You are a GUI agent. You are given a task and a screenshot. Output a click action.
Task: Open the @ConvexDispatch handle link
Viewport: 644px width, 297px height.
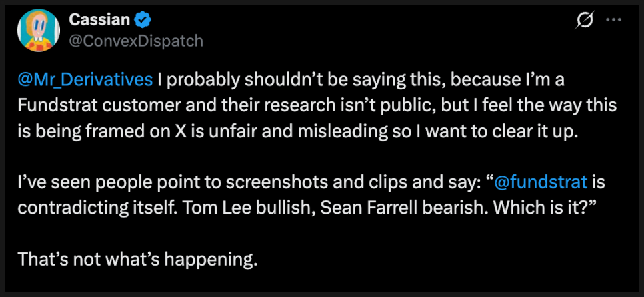pyautogui.click(x=136, y=41)
